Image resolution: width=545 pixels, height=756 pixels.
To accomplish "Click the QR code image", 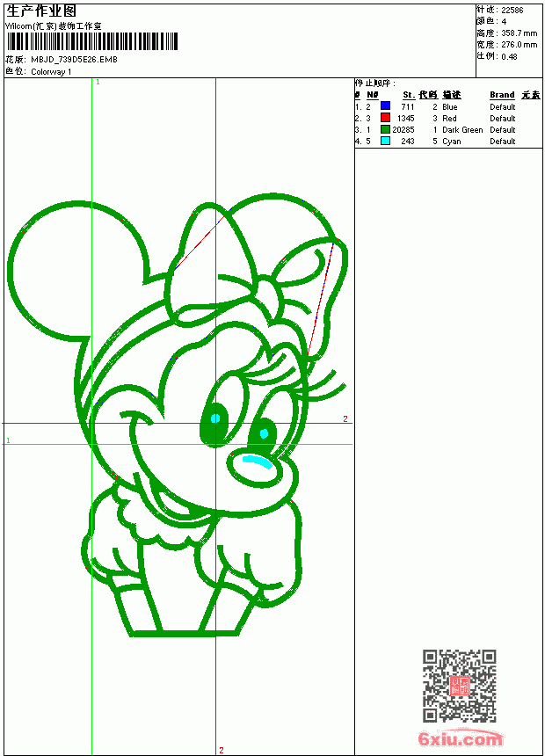I will coord(460,685).
